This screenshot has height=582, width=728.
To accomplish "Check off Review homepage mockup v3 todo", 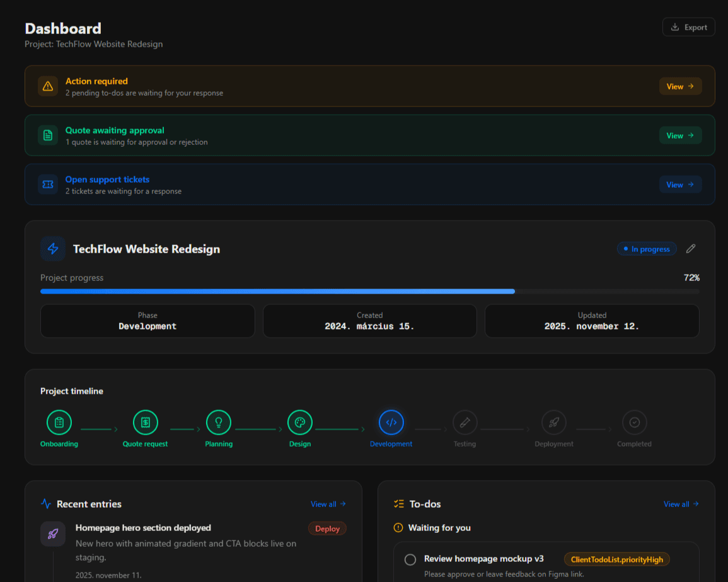I will coord(410,560).
